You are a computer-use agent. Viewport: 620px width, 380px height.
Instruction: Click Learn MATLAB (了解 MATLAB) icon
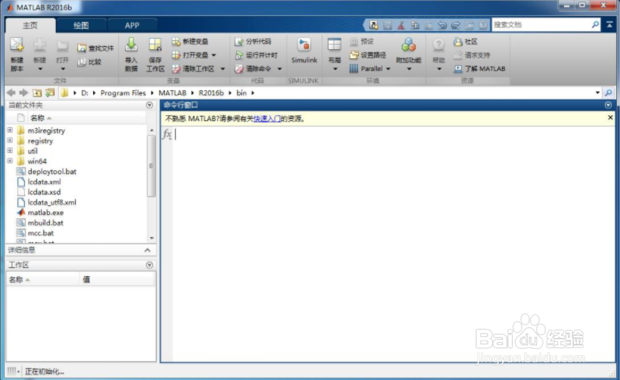[458, 69]
